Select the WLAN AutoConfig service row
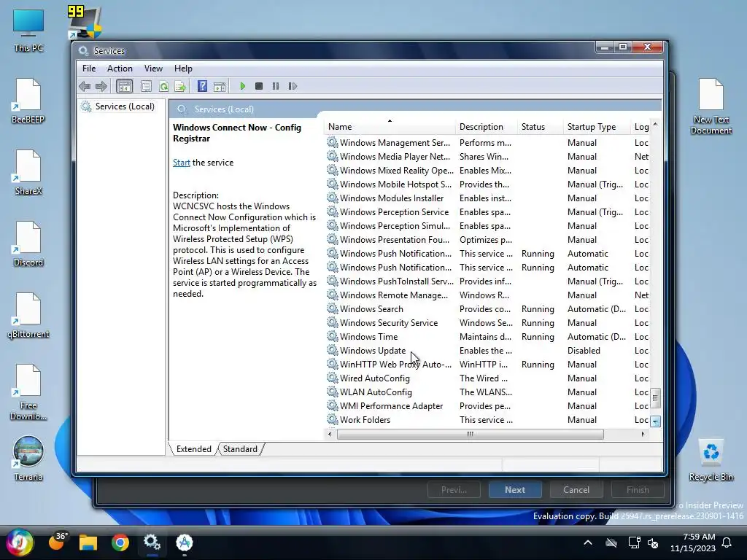 pyautogui.click(x=487, y=392)
